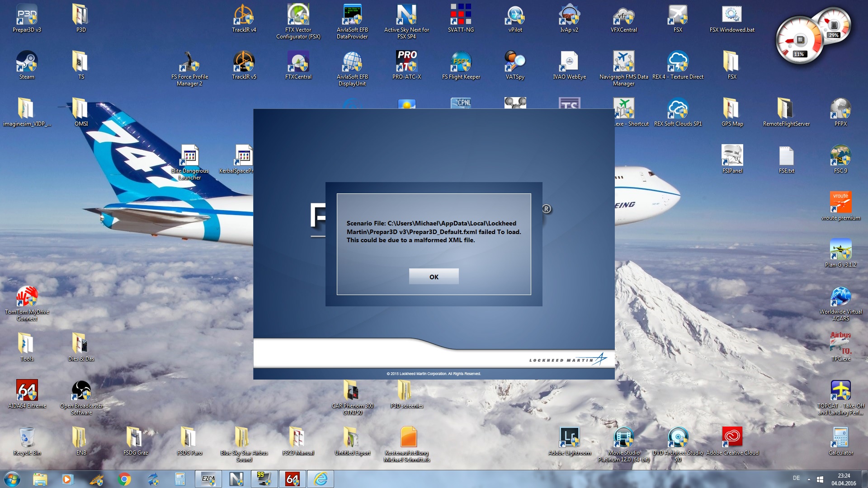Open the TS folder
The height and width of the screenshot is (488, 868).
click(x=81, y=65)
